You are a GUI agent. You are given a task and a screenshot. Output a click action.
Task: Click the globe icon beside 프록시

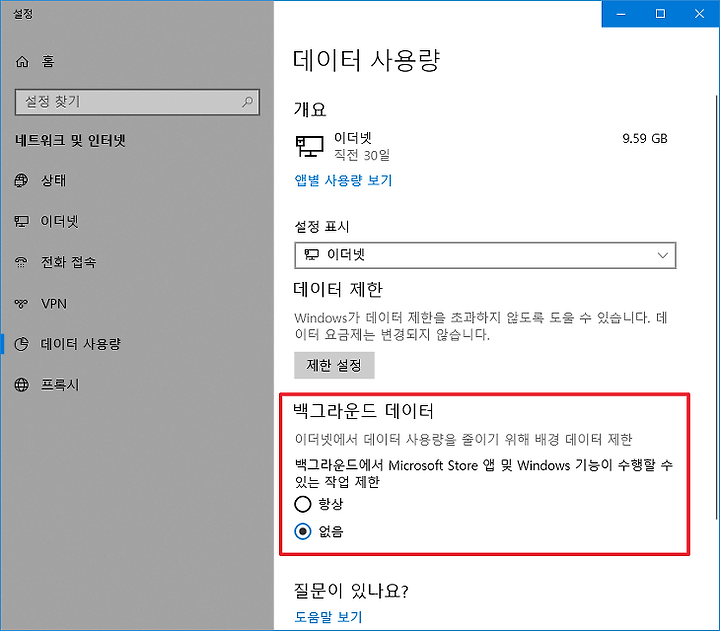tap(21, 384)
